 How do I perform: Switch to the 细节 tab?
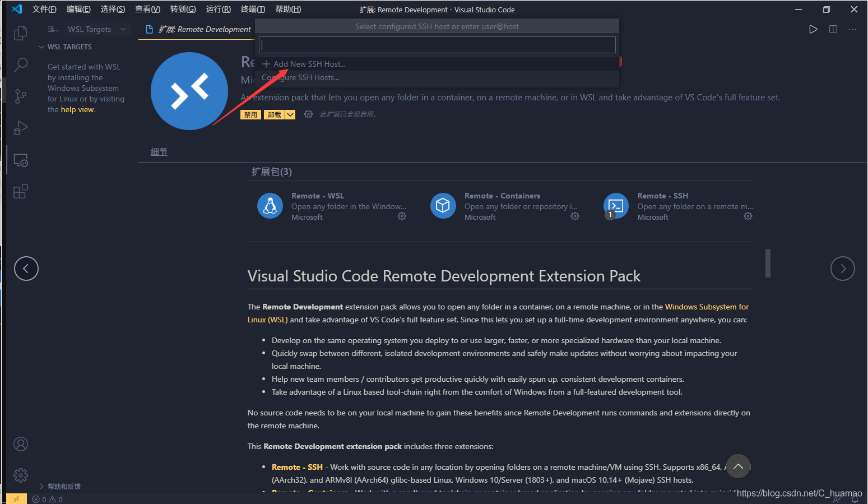point(159,152)
